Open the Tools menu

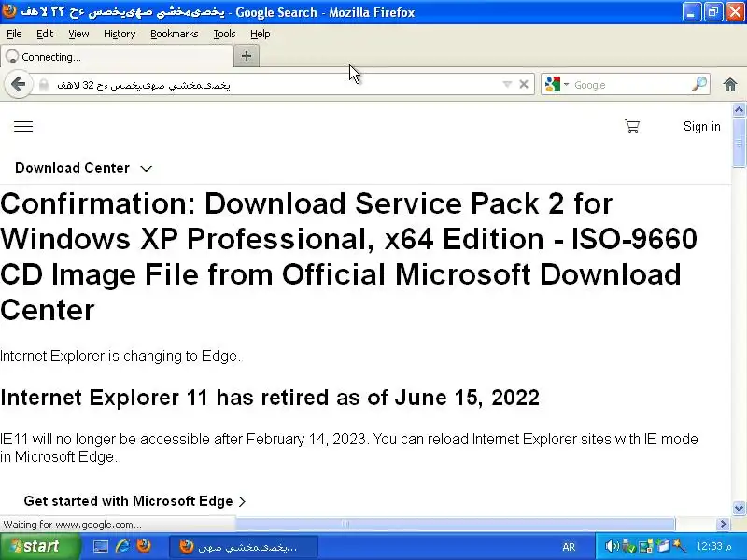click(224, 34)
